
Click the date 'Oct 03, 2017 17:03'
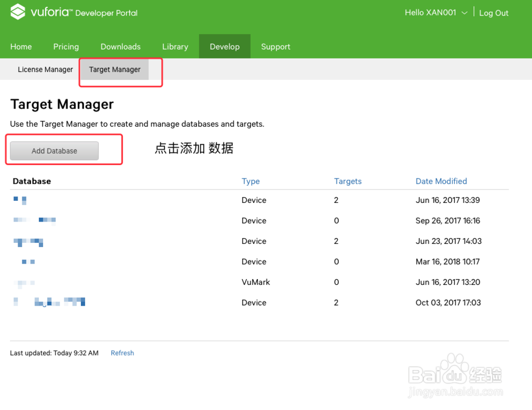[448, 302]
